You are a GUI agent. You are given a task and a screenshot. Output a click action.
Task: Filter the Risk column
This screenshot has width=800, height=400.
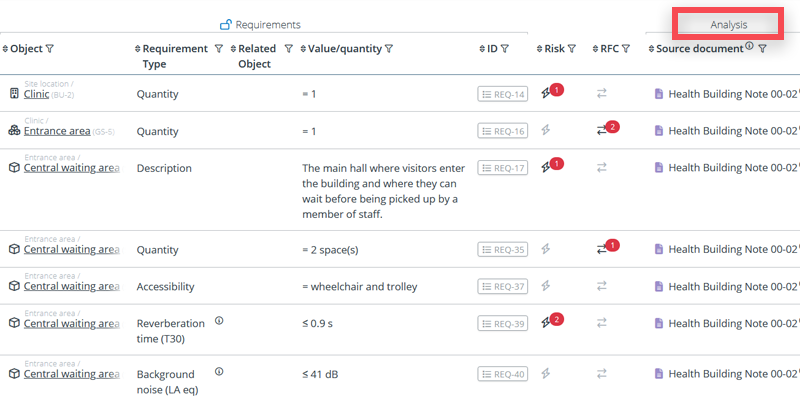(x=572, y=48)
